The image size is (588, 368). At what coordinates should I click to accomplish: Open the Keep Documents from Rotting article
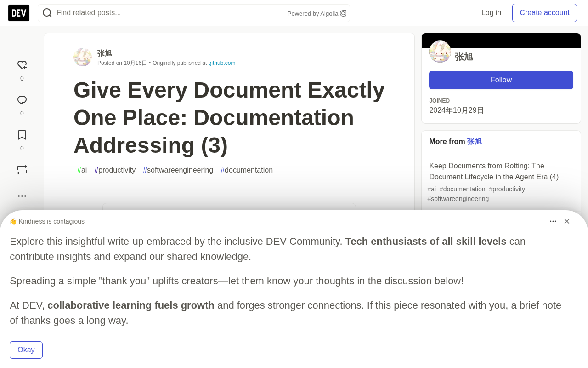pyautogui.click(x=494, y=171)
